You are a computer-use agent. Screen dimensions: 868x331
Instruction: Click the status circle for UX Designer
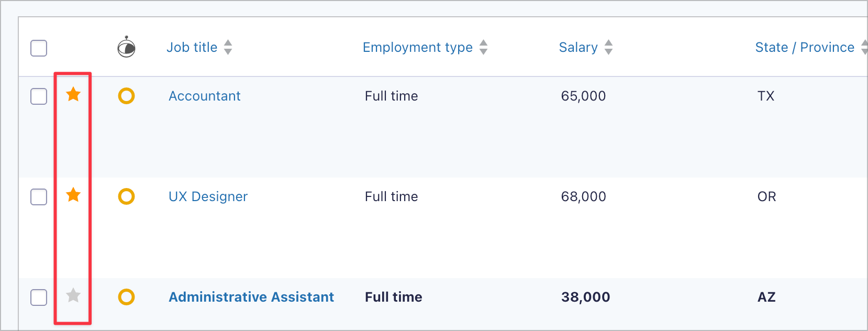[126, 196]
